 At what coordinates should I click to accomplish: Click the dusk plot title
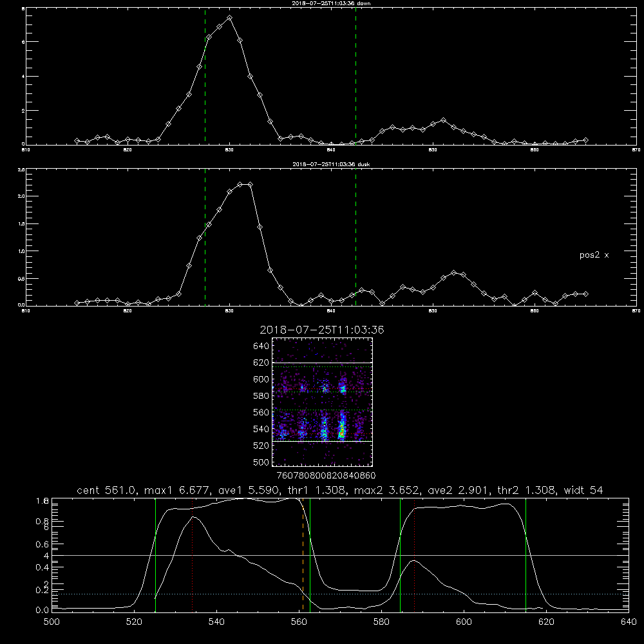331,164
